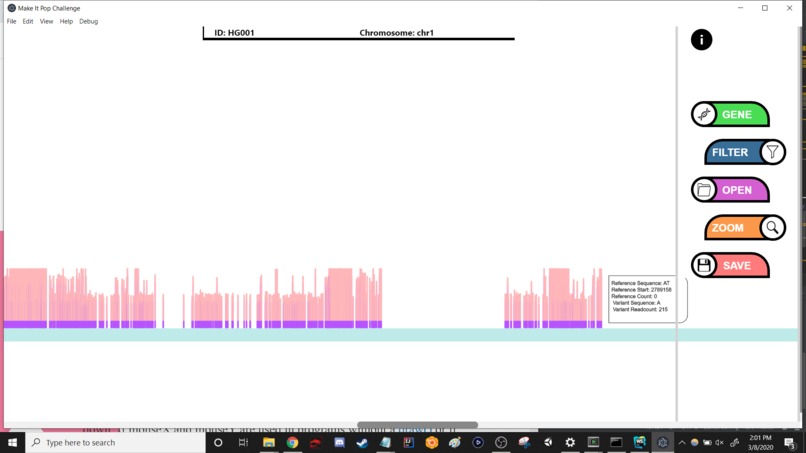Screen dimensions: 806x453
Task: Open Settings gear in taskbar
Action: 570,442
